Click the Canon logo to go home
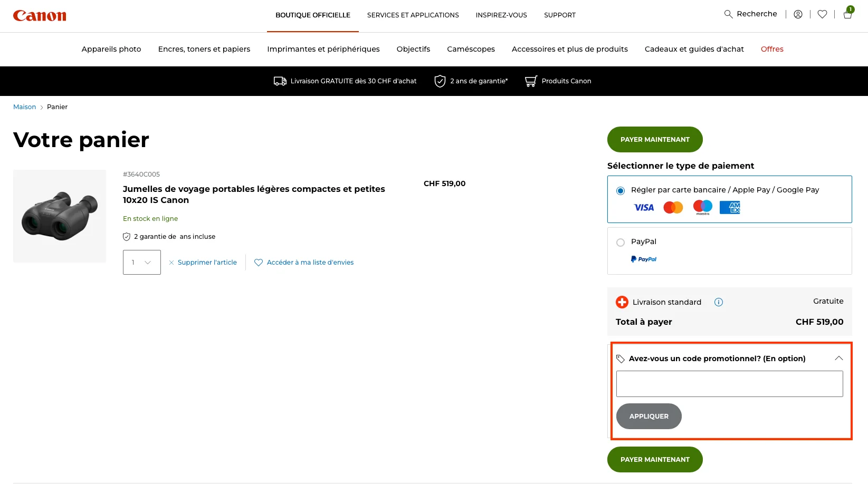Viewport: 868px width, 484px height. pyautogui.click(x=40, y=15)
